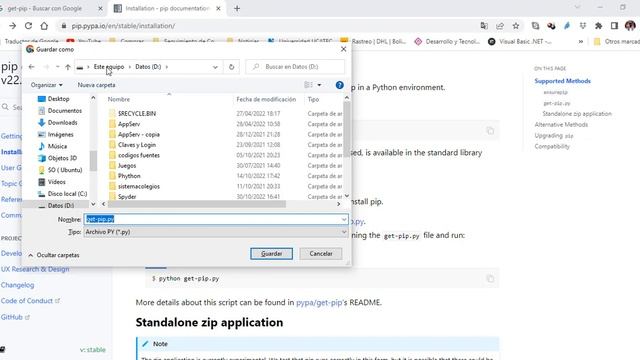Close the Guardar como dialog
The width and height of the screenshot is (640, 360).
343,49
